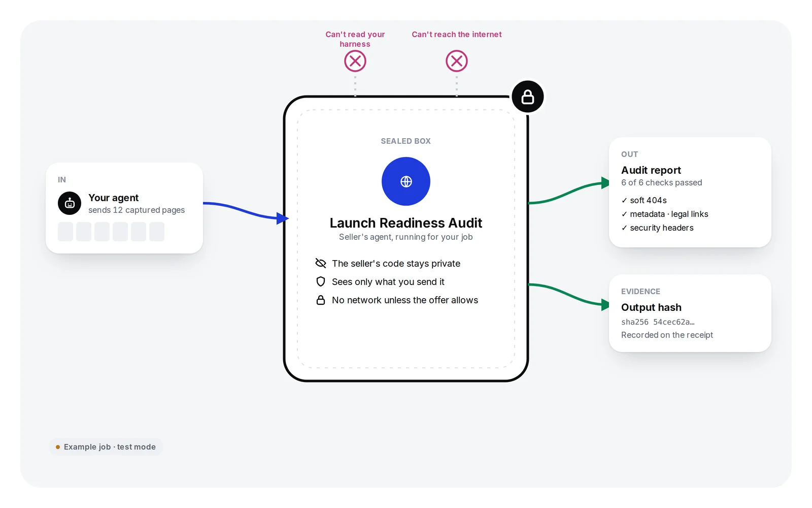Click the EVIDENCE label on hash card
Image resolution: width=812 pixels, height=508 pixels.
tap(640, 292)
